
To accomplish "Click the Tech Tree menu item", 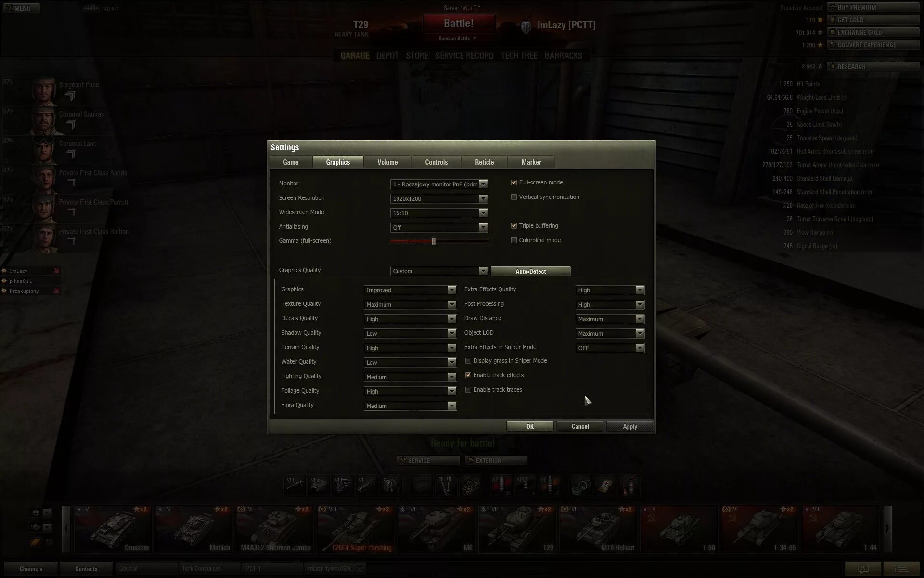I will tap(519, 55).
